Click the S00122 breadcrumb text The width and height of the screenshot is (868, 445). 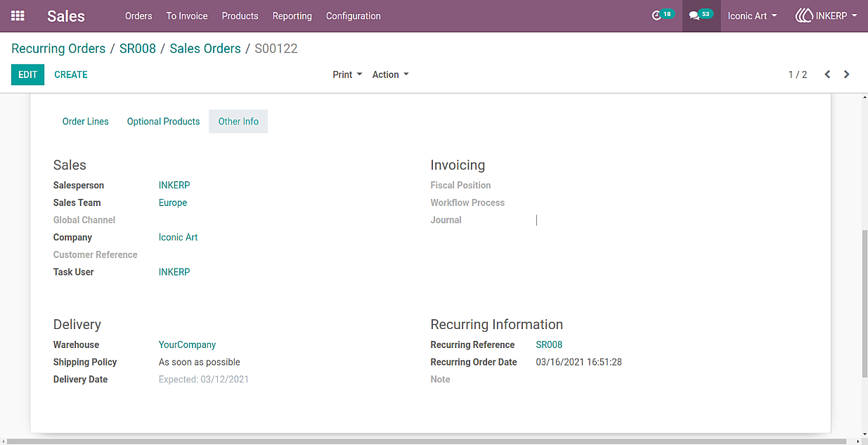(276, 49)
